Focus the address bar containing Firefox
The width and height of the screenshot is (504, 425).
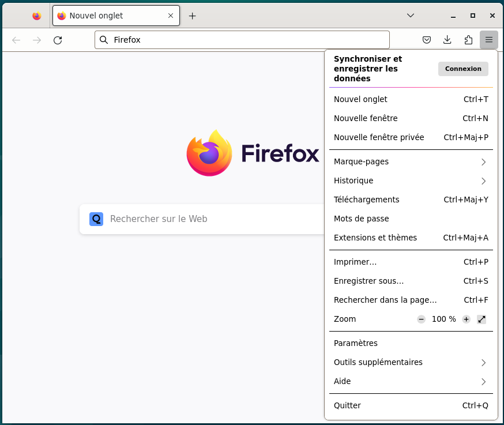(x=242, y=40)
